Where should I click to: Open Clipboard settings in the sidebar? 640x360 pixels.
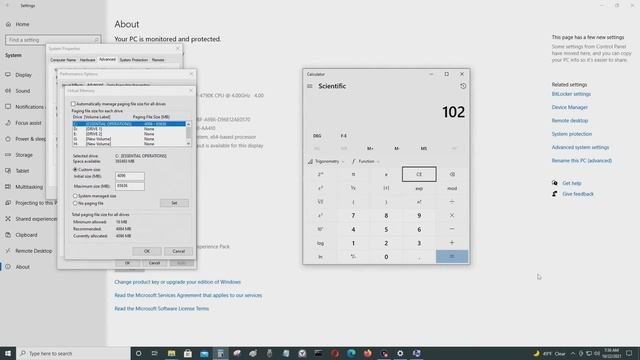[26, 235]
